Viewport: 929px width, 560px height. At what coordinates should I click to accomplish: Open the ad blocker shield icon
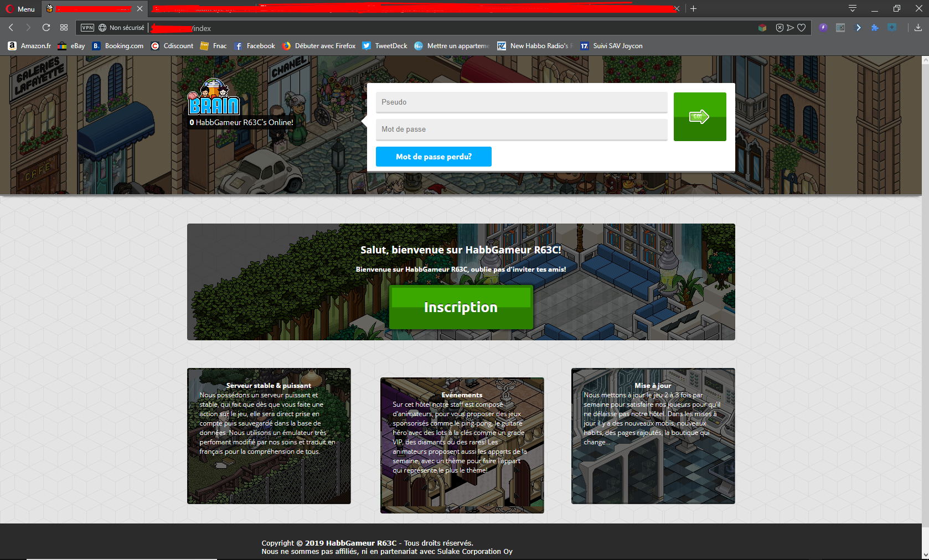780,28
